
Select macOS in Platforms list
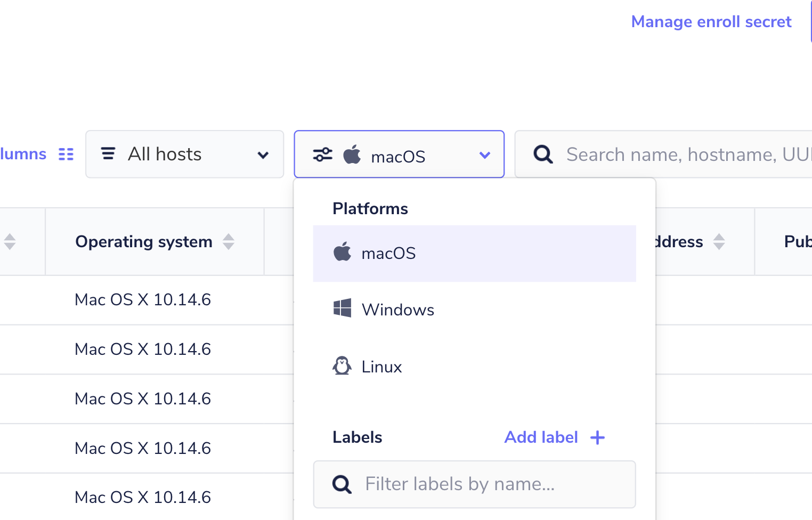click(474, 253)
